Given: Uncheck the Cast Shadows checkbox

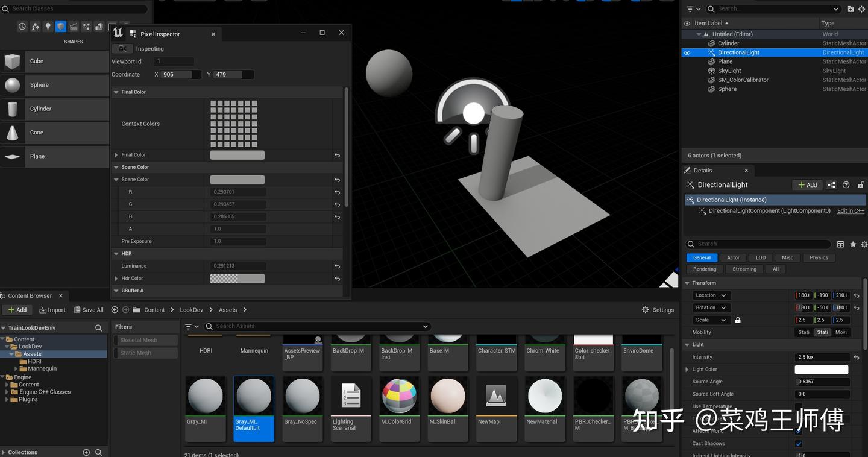Looking at the screenshot, I should point(799,444).
